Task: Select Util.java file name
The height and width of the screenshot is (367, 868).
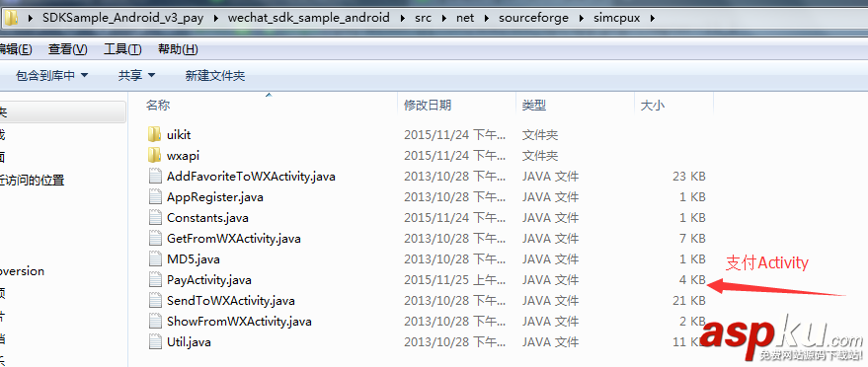Action: pyautogui.click(x=189, y=341)
